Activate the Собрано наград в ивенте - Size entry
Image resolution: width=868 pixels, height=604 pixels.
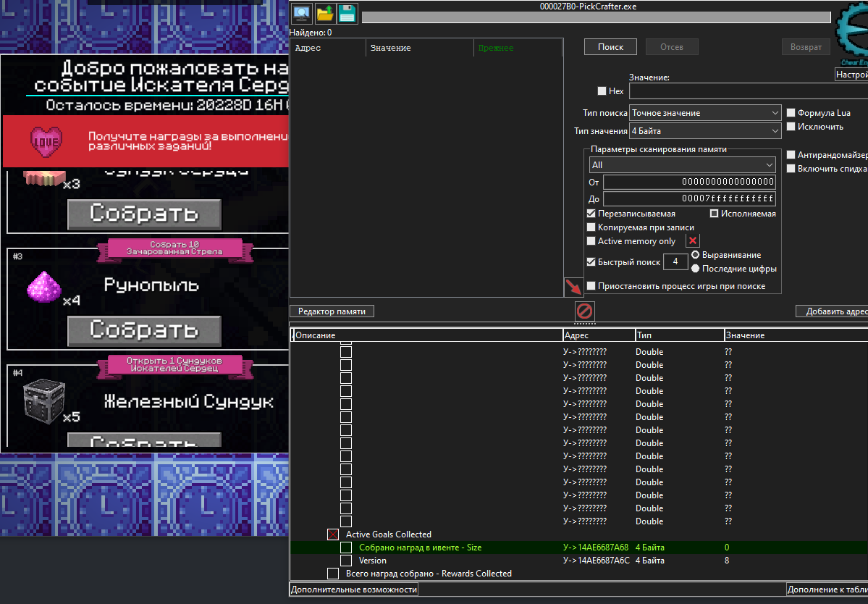coord(346,548)
